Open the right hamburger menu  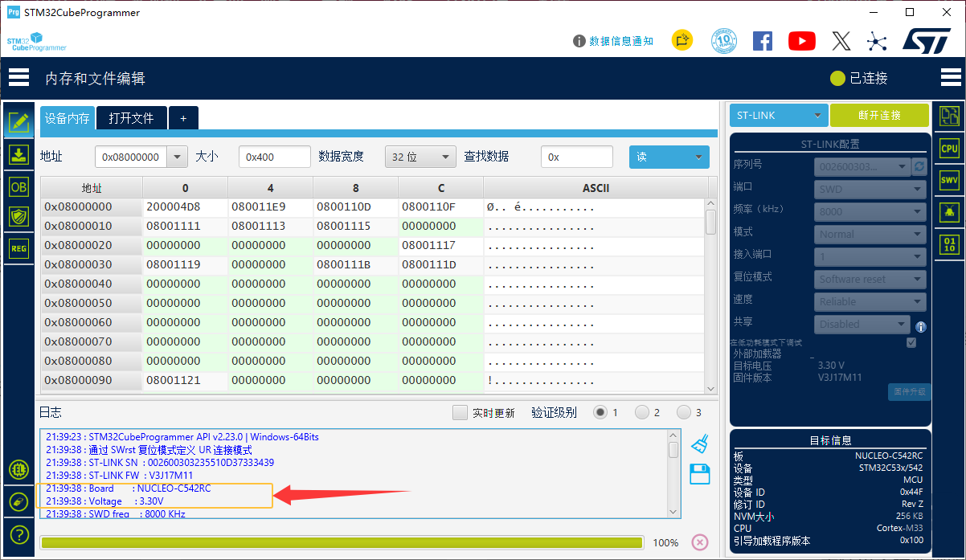[x=950, y=78]
